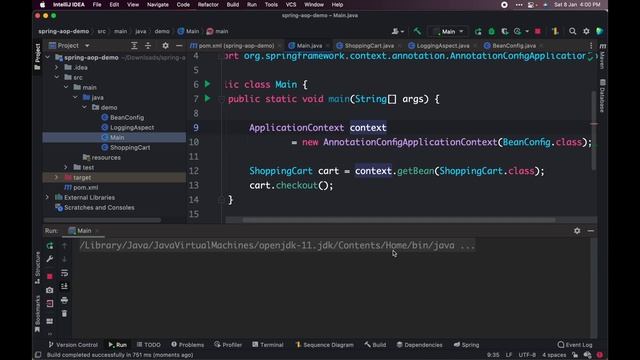Open the pom.xml editor tab
This screenshot has height=360, width=640.
pyautogui.click(x=236, y=46)
